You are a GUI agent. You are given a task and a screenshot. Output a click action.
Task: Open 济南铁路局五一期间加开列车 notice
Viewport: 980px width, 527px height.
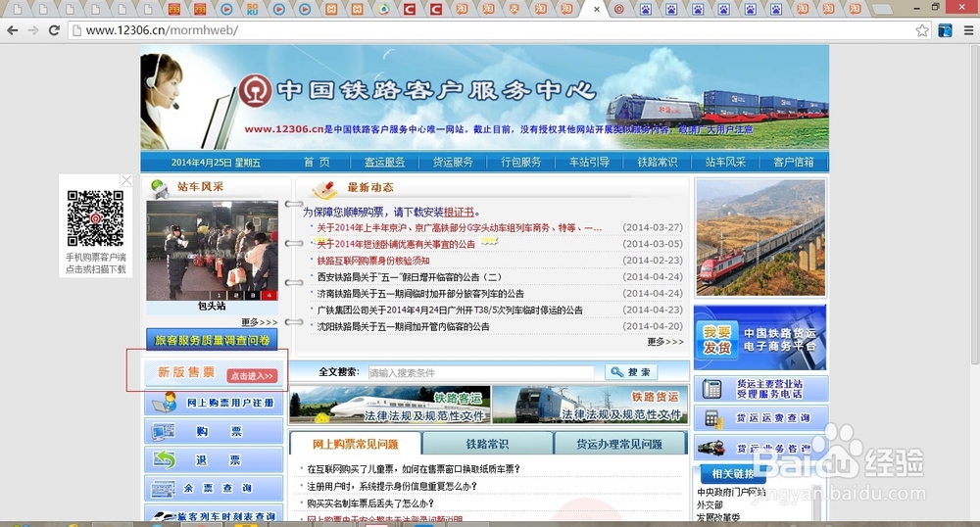420,294
